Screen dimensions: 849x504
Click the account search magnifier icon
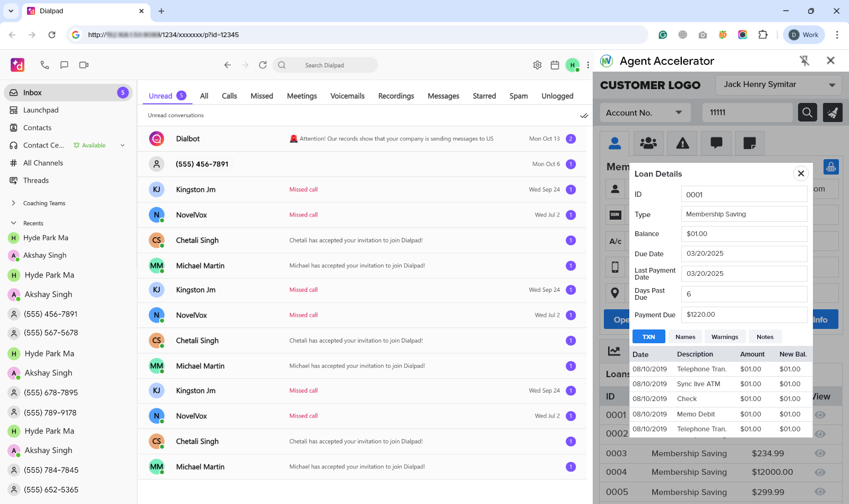click(807, 112)
